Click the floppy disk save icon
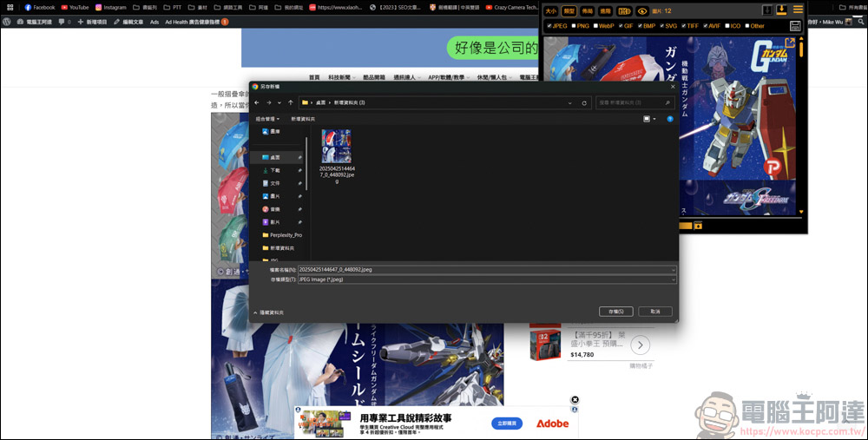The width and height of the screenshot is (868, 440). point(795,26)
